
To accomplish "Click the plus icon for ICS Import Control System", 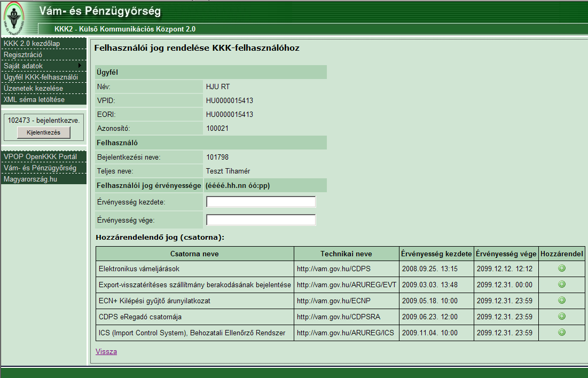I will click(x=562, y=332).
